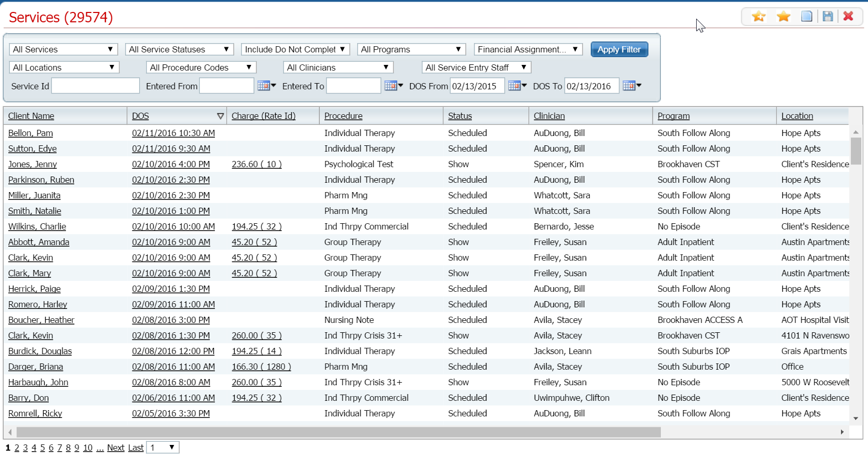Image resolution: width=868 pixels, height=460 pixels.
Task: Click the Apply Filter button
Action: (x=619, y=49)
